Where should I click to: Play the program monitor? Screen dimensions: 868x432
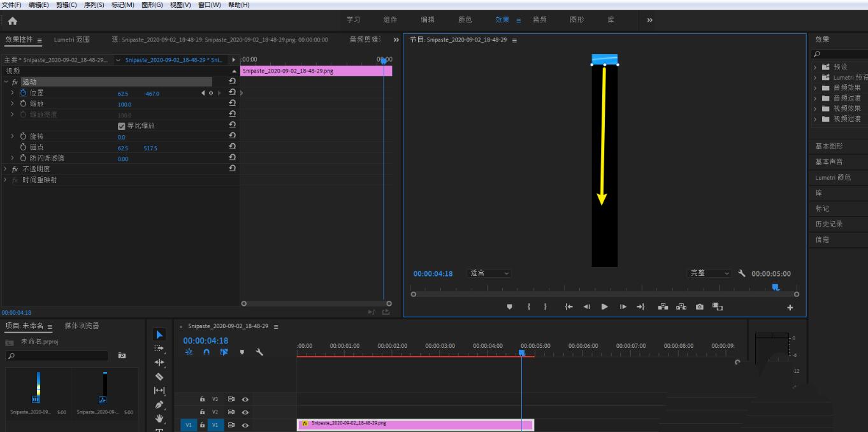pyautogui.click(x=604, y=306)
